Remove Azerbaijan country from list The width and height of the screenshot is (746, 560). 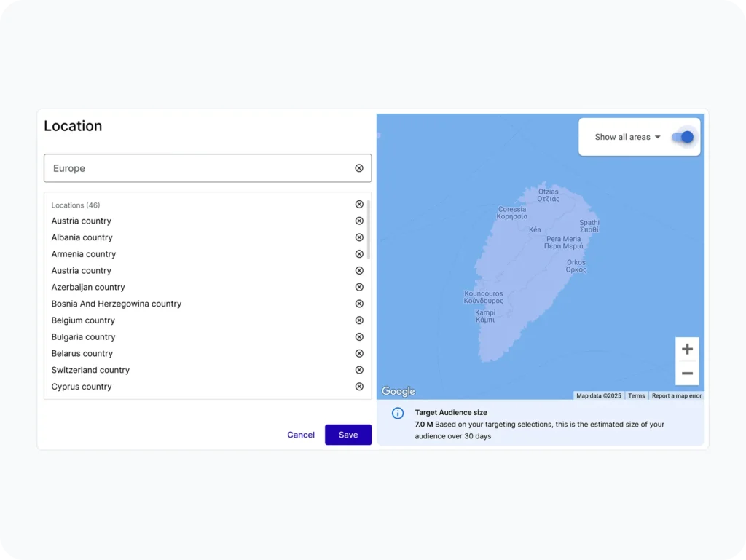click(x=359, y=287)
